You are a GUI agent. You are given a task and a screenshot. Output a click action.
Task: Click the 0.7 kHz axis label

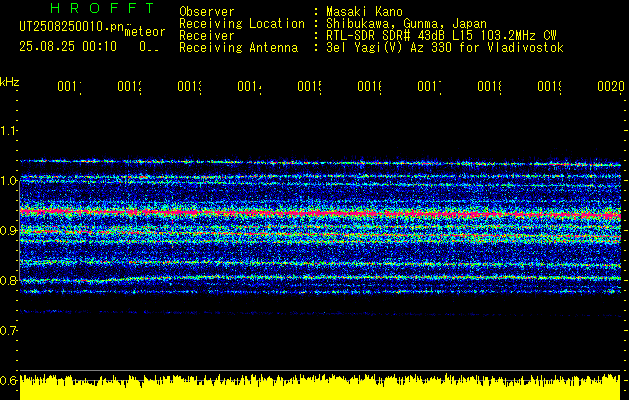pos(8,331)
